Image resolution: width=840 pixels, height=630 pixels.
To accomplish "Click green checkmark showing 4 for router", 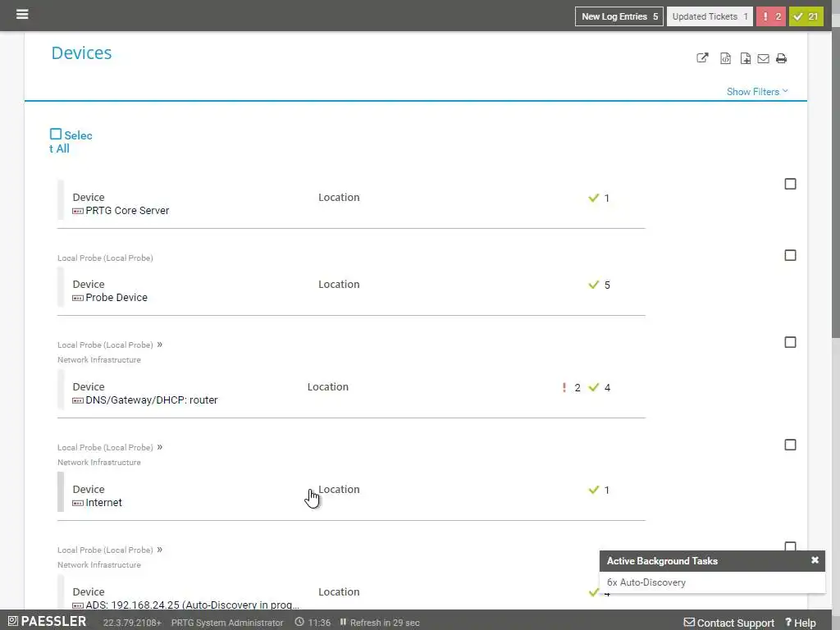I will (x=593, y=387).
